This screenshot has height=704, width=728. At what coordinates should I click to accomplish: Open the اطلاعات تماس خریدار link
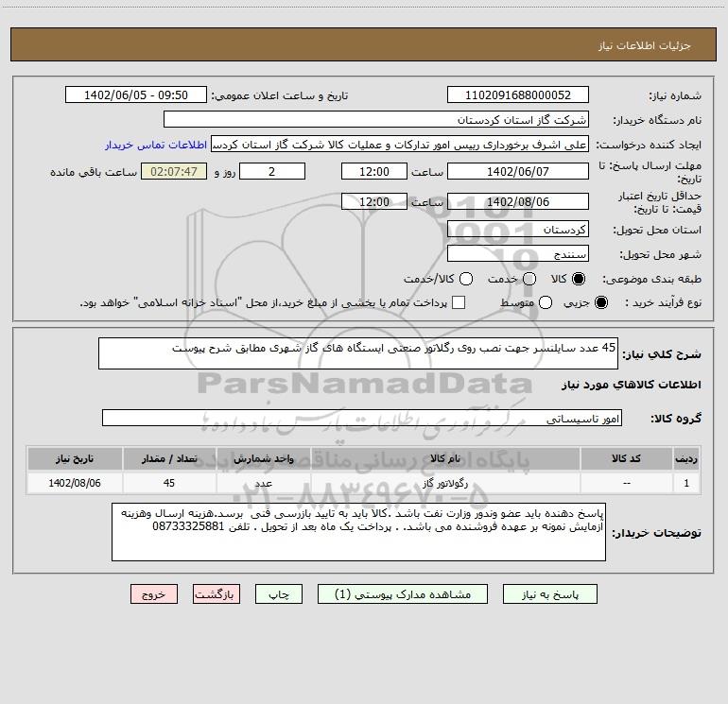tap(156, 145)
